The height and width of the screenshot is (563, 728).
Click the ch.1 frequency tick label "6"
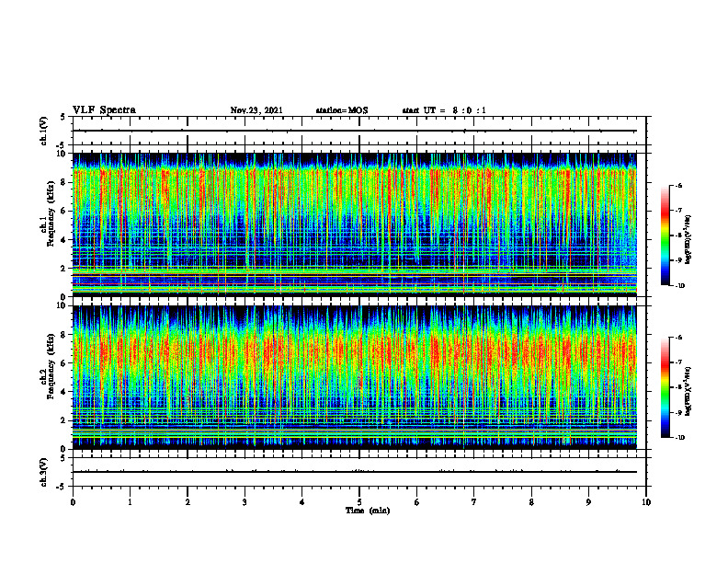[63, 212]
